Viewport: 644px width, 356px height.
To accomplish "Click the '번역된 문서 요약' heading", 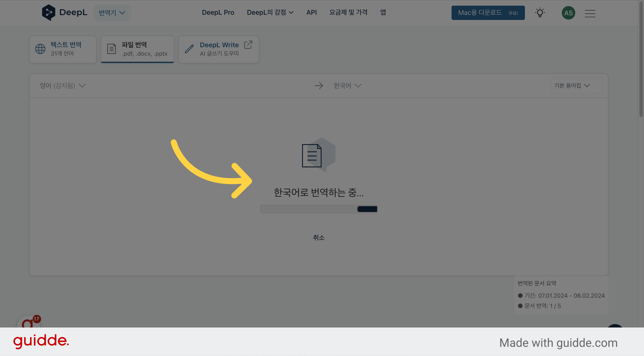I will pos(537,283).
